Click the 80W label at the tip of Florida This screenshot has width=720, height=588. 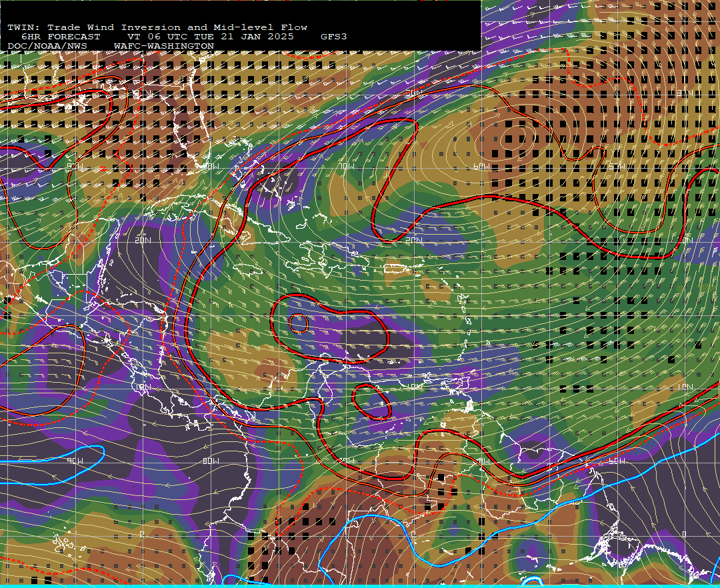(211, 166)
